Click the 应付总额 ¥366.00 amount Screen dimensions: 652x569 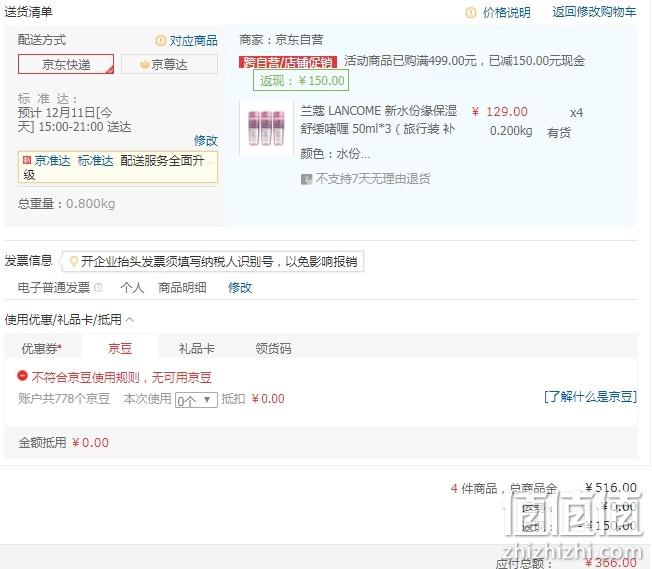[611, 563]
